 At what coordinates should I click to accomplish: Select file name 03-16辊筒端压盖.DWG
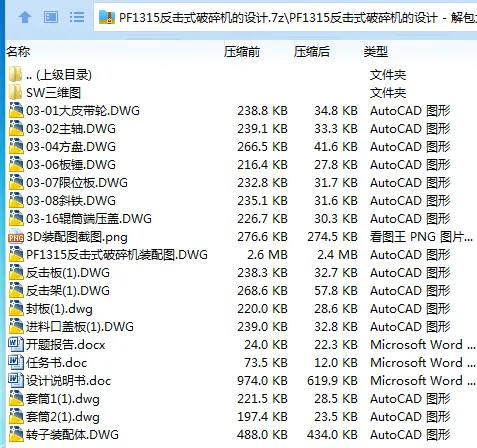tap(89, 219)
